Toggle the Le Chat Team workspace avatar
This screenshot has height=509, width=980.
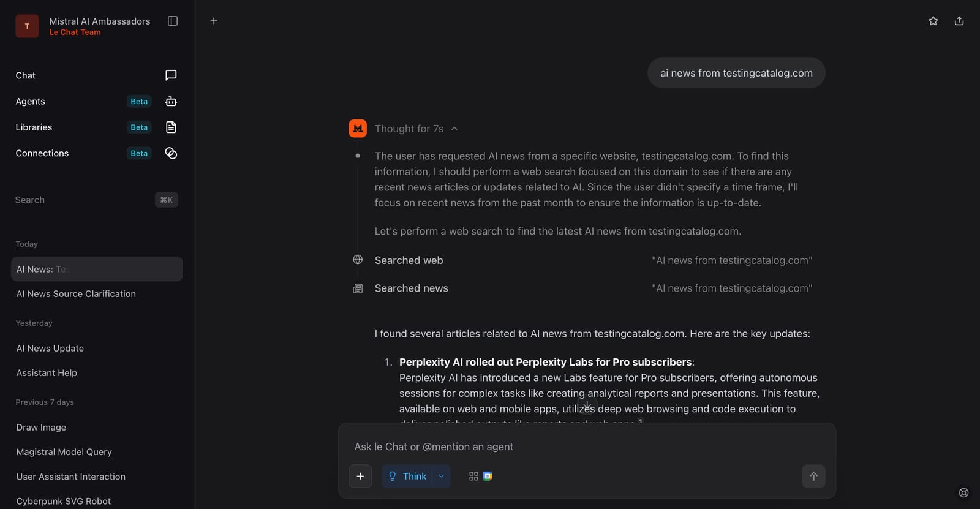point(27,26)
